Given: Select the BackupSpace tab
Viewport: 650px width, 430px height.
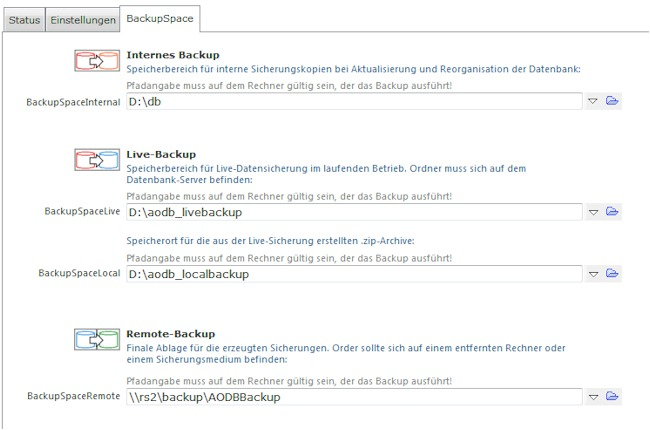Looking at the screenshot, I should pyautogui.click(x=160, y=19).
